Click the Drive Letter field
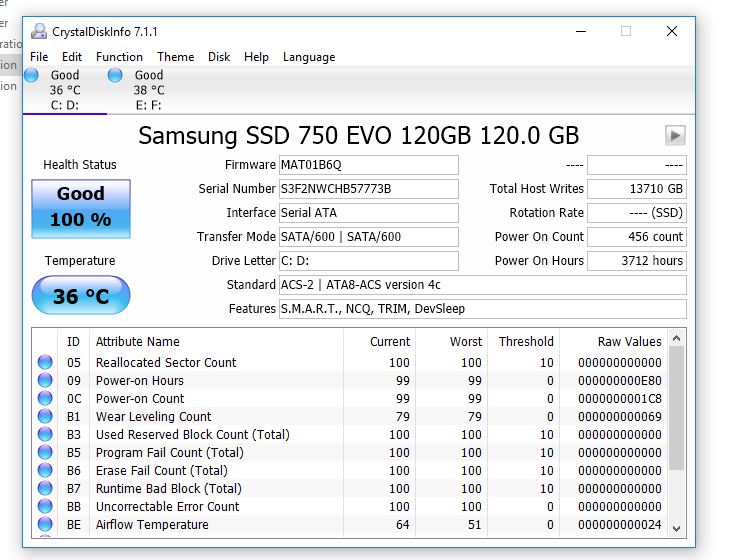Viewport: 732px width, 560px height. tap(369, 261)
